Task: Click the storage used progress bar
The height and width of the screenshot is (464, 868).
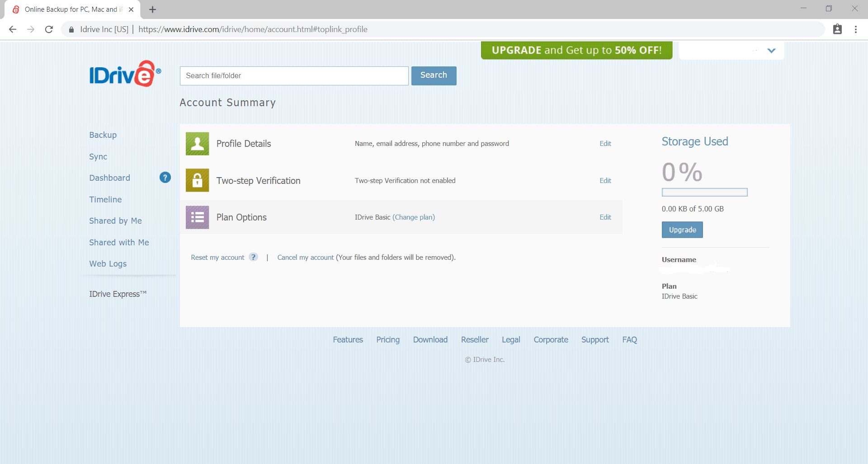Action: [x=704, y=192]
